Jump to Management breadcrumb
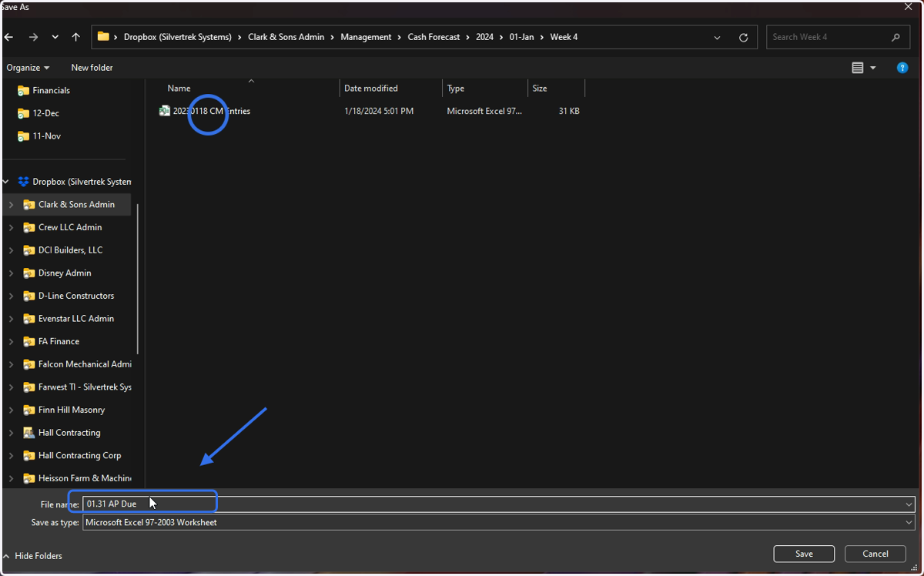The width and height of the screenshot is (924, 576). click(366, 37)
